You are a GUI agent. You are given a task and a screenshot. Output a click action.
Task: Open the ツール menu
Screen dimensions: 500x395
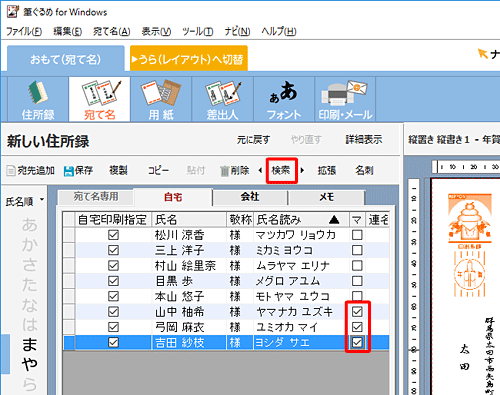tap(198, 31)
